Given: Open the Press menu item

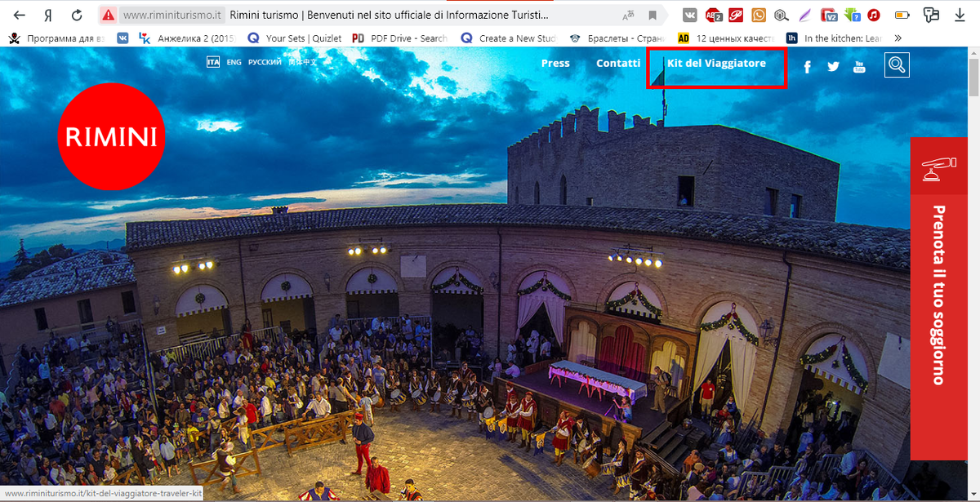Looking at the screenshot, I should 555,63.
